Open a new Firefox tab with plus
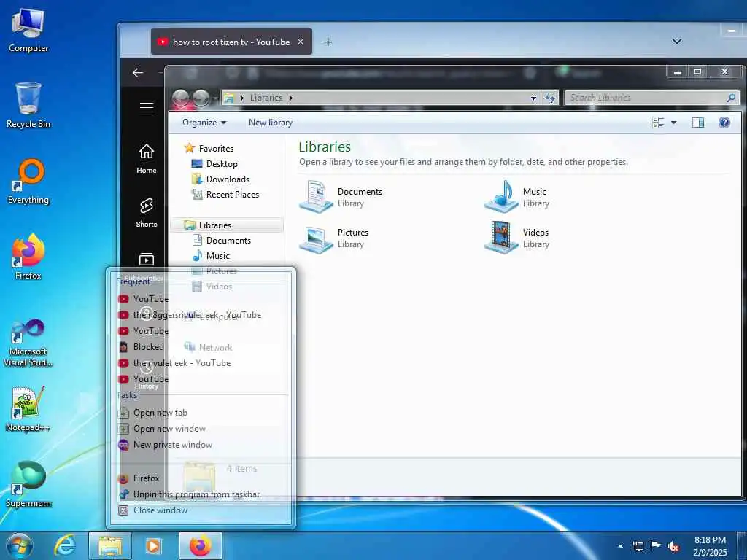The image size is (747, 560). (328, 42)
